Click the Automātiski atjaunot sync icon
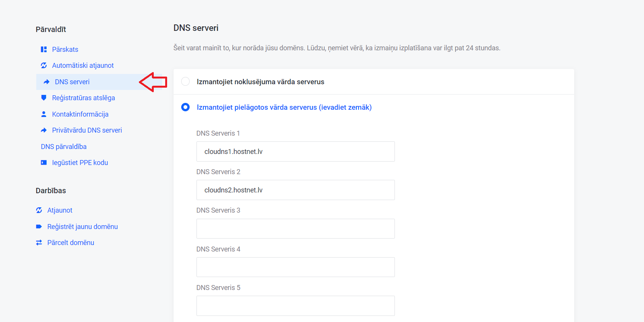The image size is (644, 322). [44, 66]
